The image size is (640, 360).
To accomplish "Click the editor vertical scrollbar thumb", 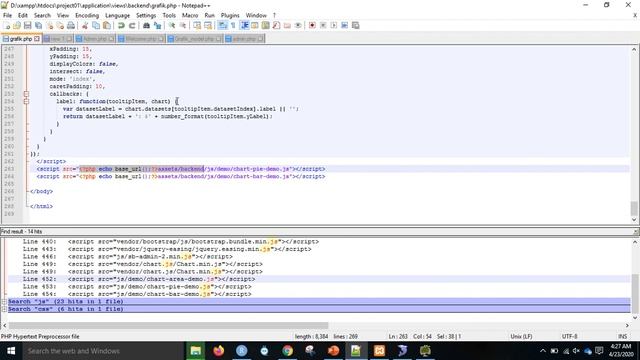I will pyautogui.click(x=634, y=208).
